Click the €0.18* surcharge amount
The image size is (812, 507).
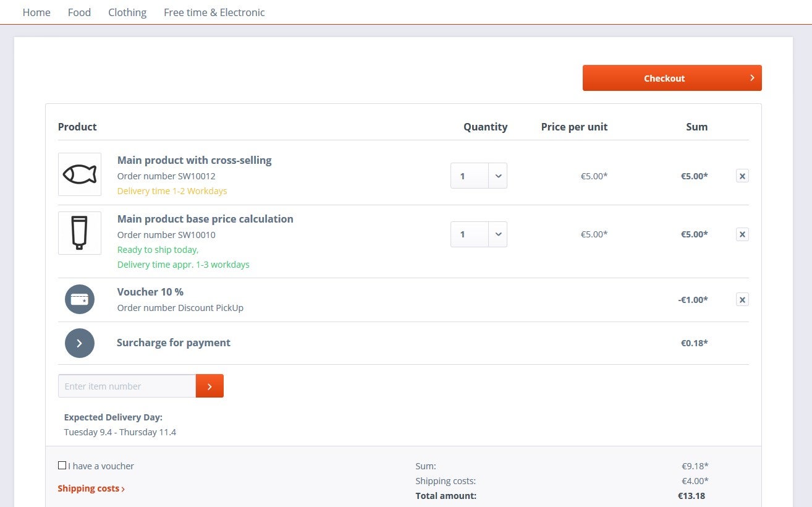(695, 343)
